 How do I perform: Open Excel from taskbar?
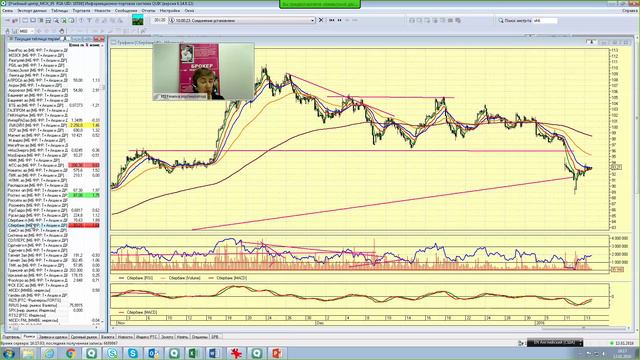click(x=193, y=353)
